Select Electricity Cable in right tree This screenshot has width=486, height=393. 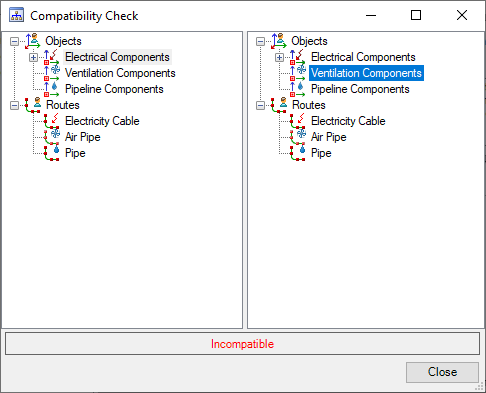pyautogui.click(x=348, y=121)
